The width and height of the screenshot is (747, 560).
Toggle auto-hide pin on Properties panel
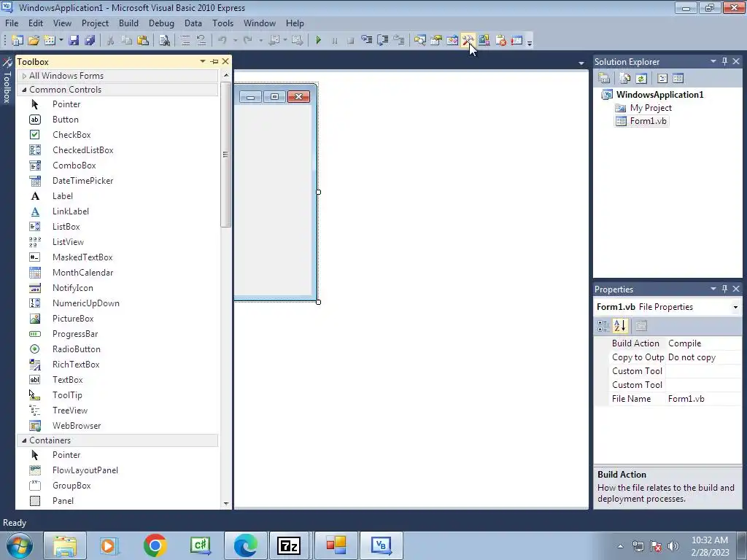point(724,289)
